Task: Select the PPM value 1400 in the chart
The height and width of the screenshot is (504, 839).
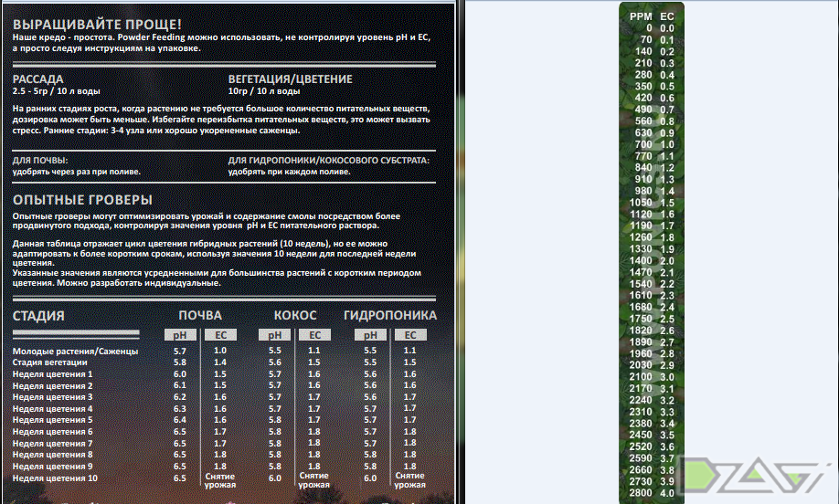Action: click(641, 261)
